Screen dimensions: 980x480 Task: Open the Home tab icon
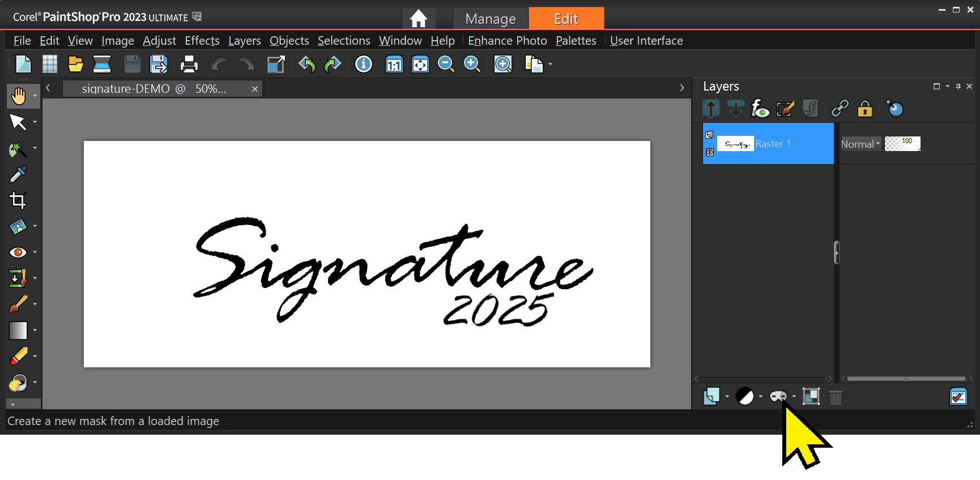(419, 19)
